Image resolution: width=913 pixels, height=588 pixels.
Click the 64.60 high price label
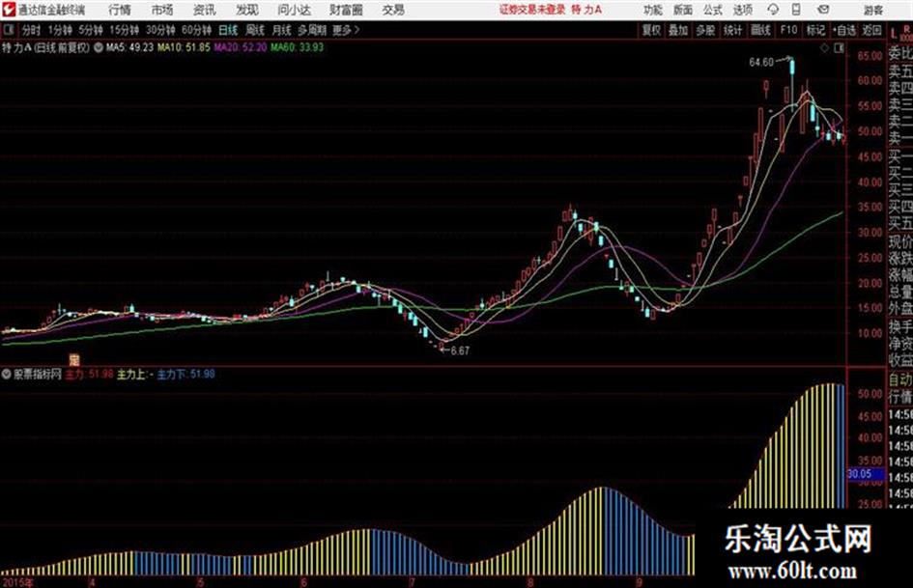click(x=761, y=63)
